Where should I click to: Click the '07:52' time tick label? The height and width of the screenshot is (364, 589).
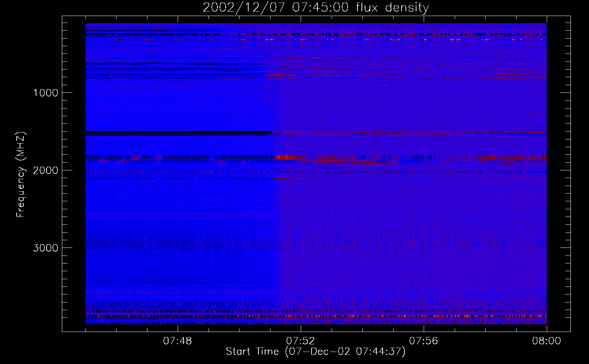[x=300, y=341]
